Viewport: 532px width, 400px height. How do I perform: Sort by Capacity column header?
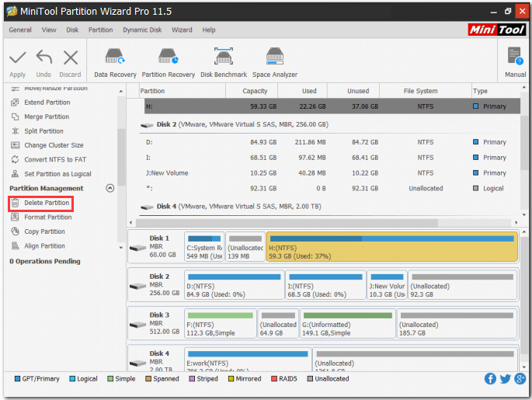coord(252,91)
